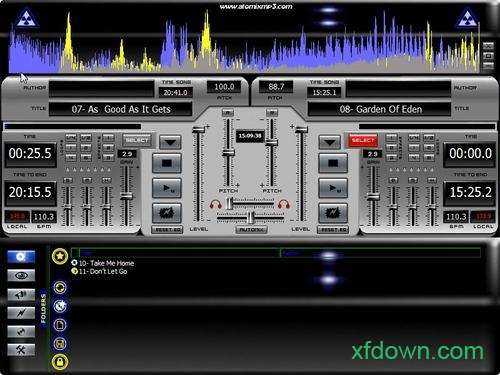Click RESET EQ on the right deck
The width and height of the screenshot is (500, 375).
333,230
